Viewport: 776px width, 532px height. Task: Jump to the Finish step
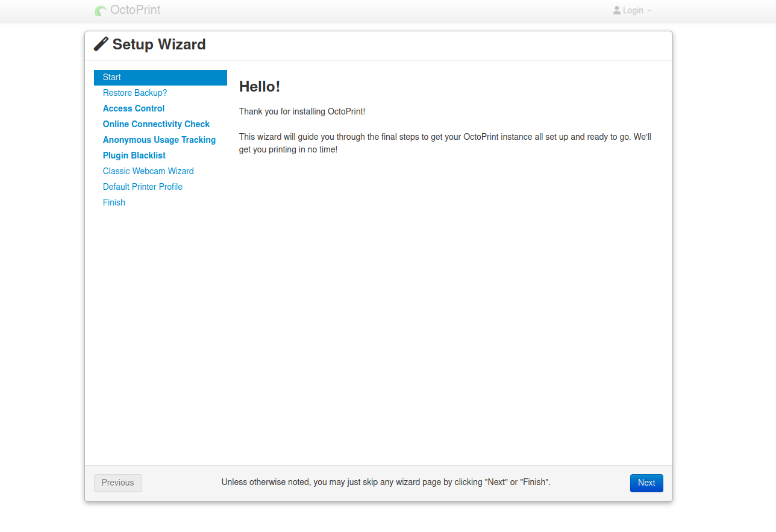point(160,203)
